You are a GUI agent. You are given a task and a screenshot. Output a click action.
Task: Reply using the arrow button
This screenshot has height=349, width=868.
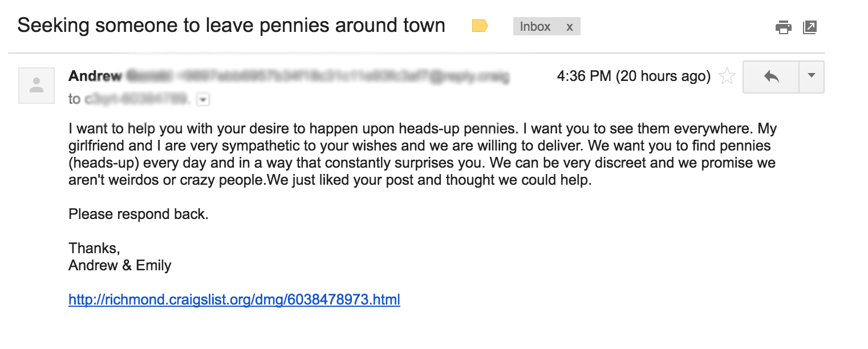pos(771,76)
